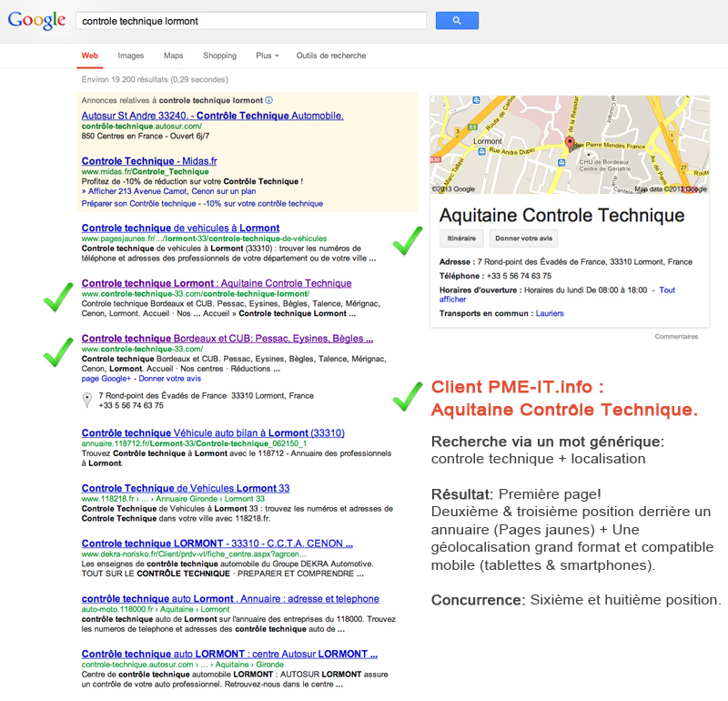Click the grey address pin icon
Image resolution: width=728 pixels, height=701 pixels.
tap(87, 400)
